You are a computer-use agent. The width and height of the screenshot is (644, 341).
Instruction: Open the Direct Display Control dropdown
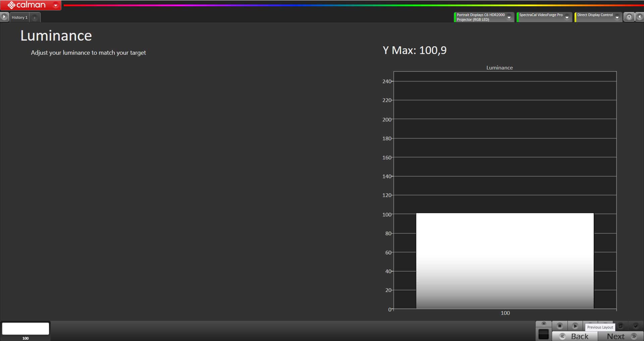tap(617, 17)
